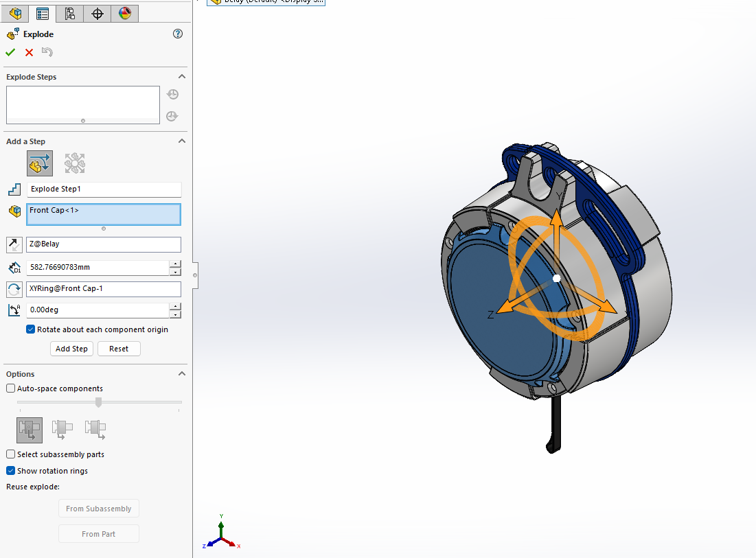
Task: Click the undo arrow in the Explode header
Action: point(47,51)
